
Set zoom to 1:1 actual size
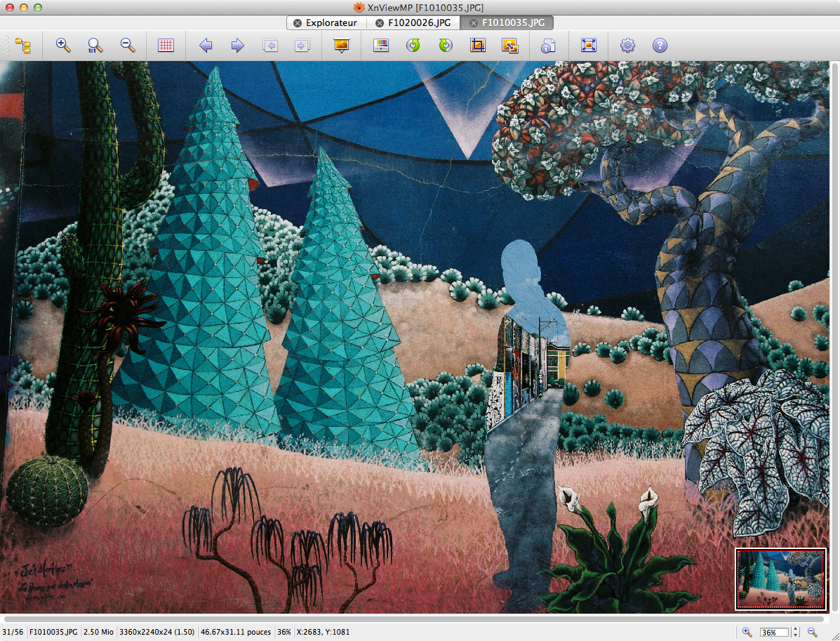(x=95, y=46)
